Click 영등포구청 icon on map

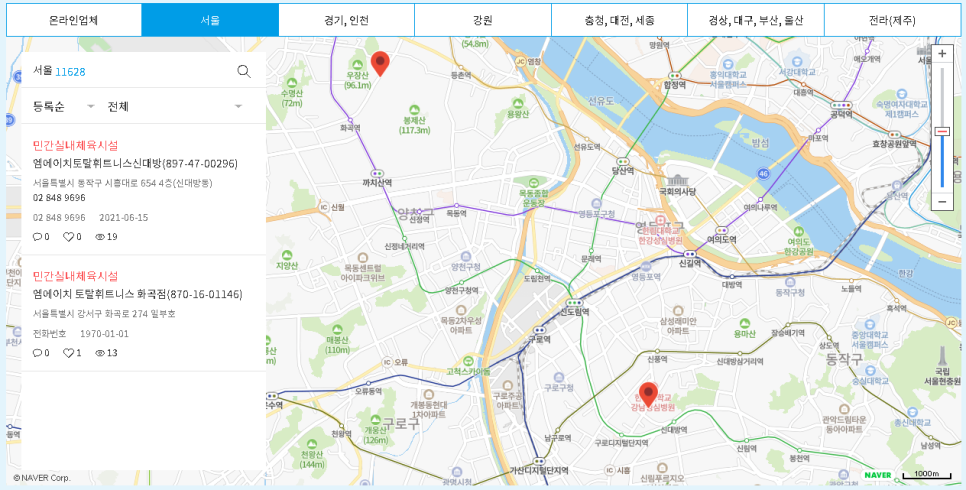point(596,203)
